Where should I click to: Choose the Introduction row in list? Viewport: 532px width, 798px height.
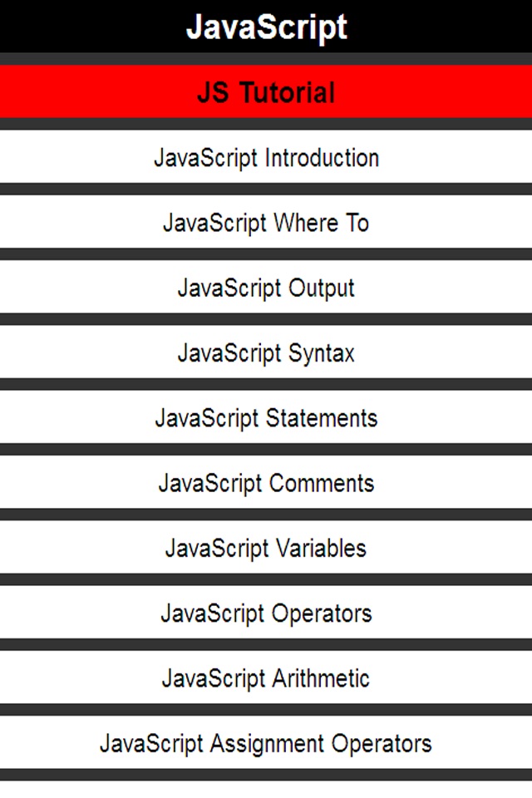[266, 158]
